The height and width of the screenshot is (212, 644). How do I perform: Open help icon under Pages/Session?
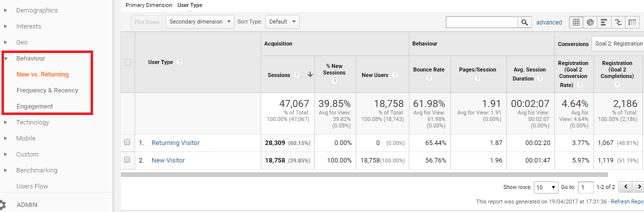(478, 78)
